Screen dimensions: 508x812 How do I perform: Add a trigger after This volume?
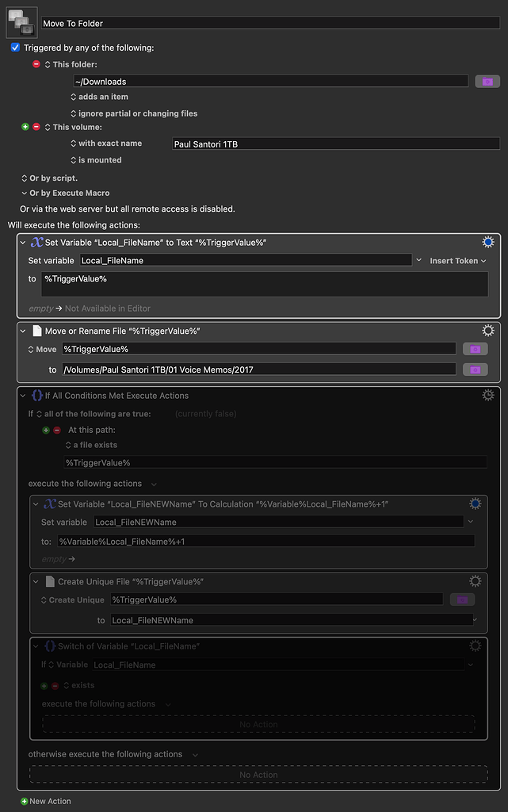[x=25, y=127]
